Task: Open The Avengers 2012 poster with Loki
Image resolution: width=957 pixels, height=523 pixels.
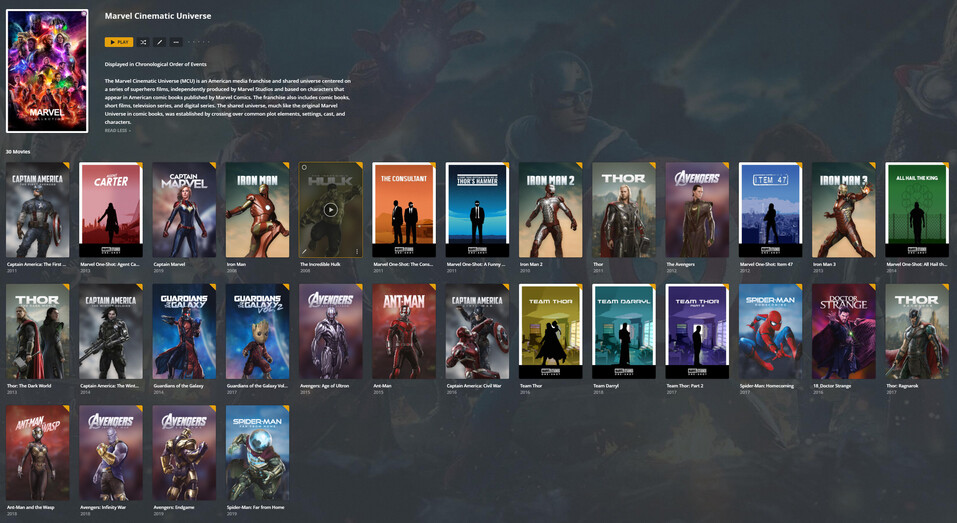Action: click(x=697, y=210)
